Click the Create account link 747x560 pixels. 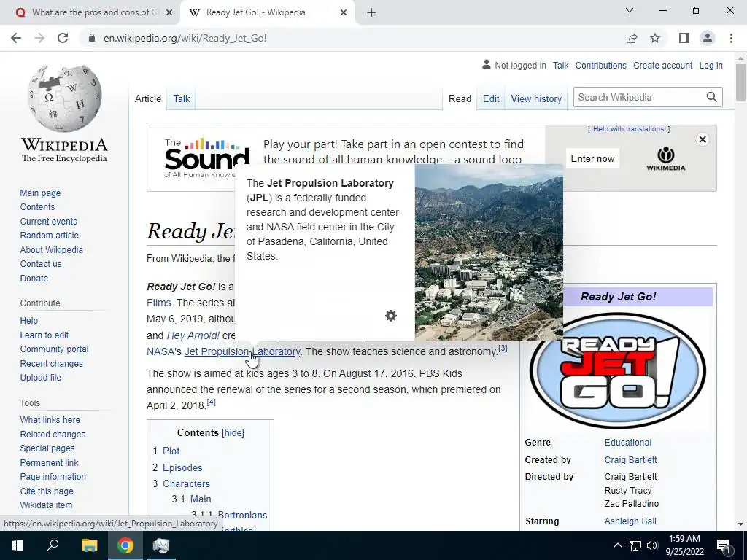point(662,65)
